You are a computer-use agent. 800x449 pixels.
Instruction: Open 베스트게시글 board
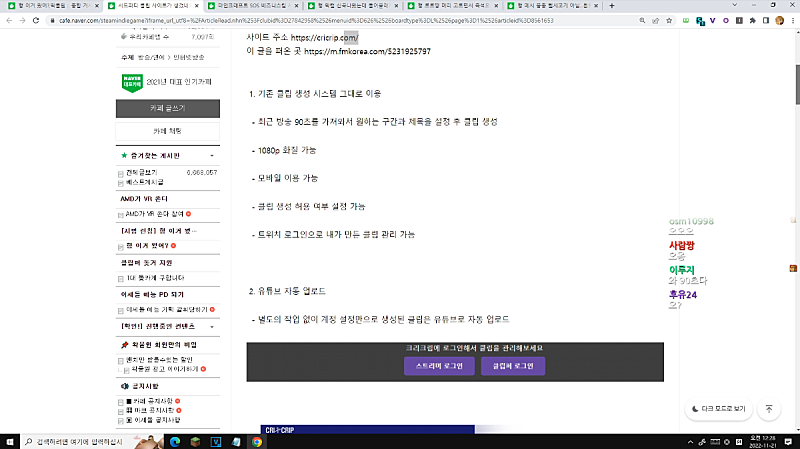tap(144, 182)
